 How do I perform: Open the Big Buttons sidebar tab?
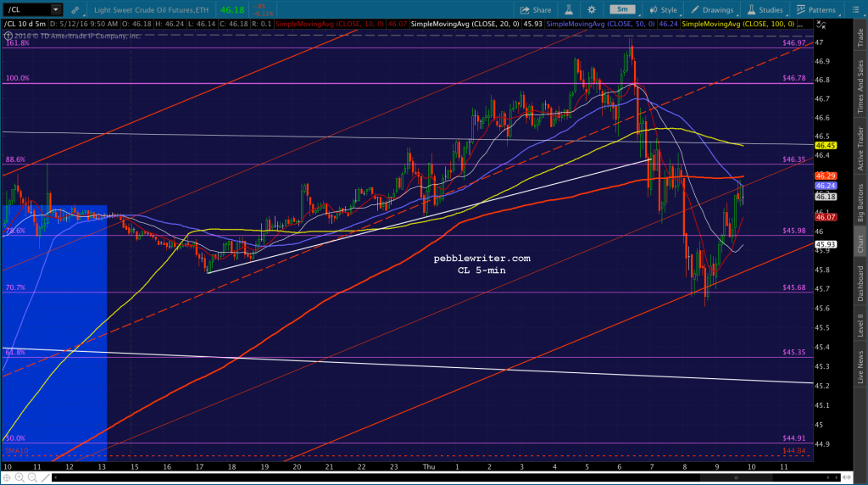pyautogui.click(x=860, y=203)
